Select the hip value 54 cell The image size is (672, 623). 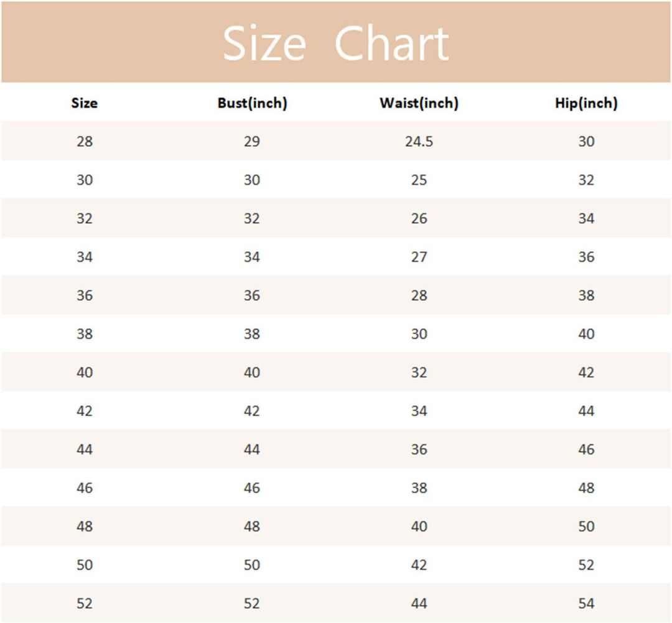tap(586, 604)
